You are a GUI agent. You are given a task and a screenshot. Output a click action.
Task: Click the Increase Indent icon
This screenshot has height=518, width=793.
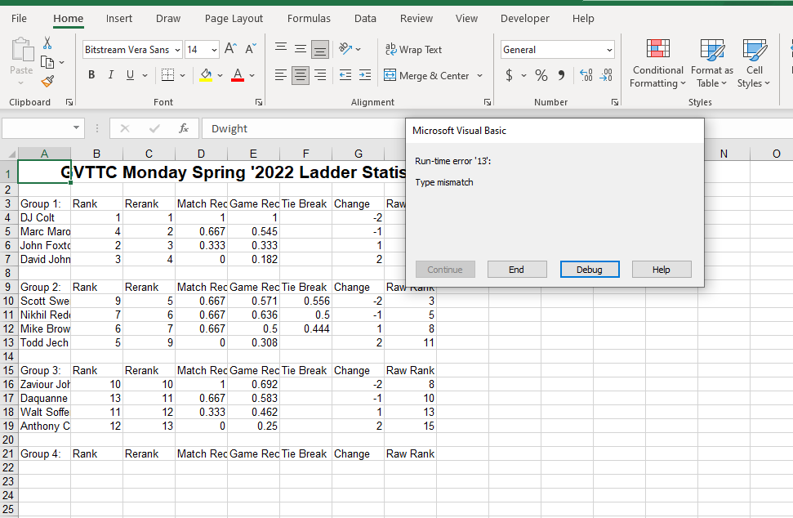tap(365, 75)
